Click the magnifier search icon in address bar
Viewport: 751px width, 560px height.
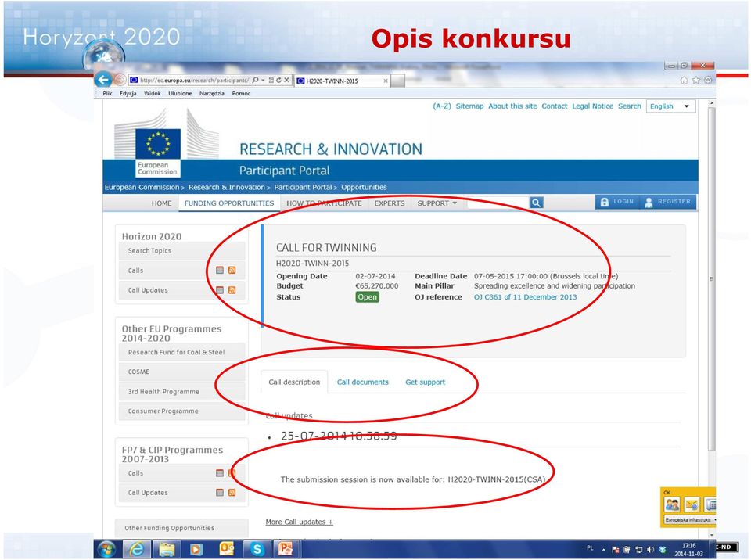pos(255,80)
